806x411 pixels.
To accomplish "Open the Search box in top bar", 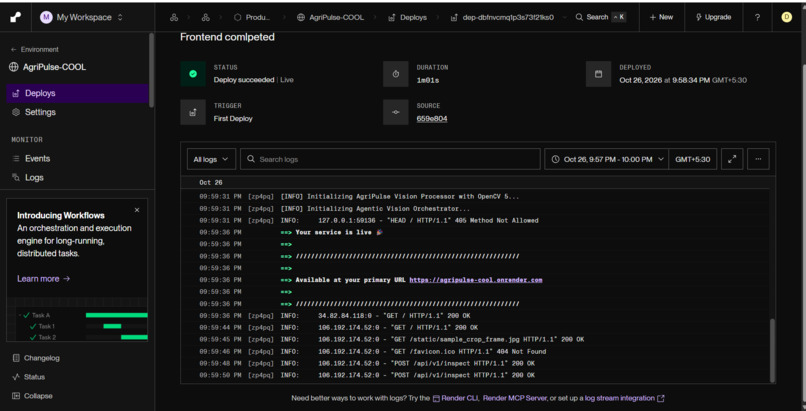I will 600,17.
